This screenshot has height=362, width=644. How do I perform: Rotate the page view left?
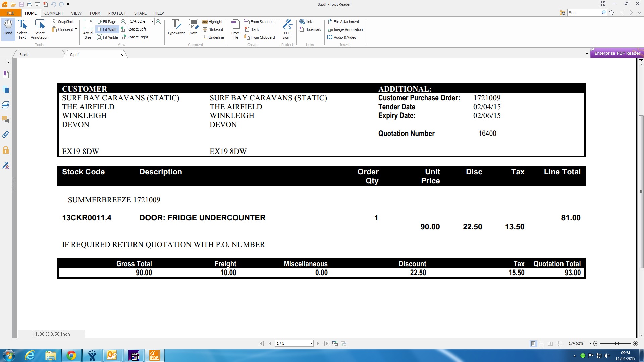click(134, 29)
